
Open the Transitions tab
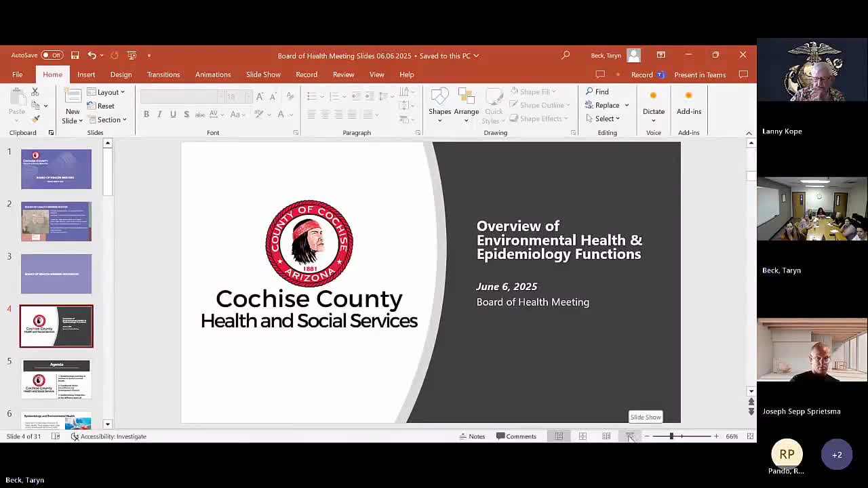pos(163,75)
